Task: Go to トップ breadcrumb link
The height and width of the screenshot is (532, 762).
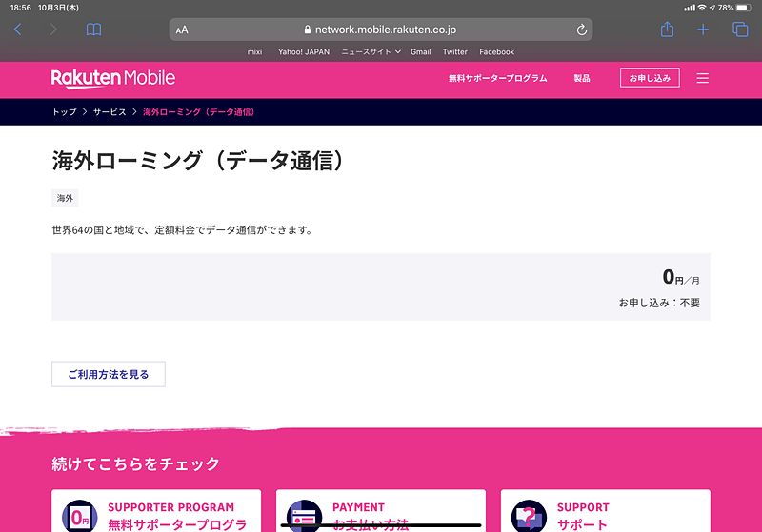Action: pyautogui.click(x=65, y=112)
